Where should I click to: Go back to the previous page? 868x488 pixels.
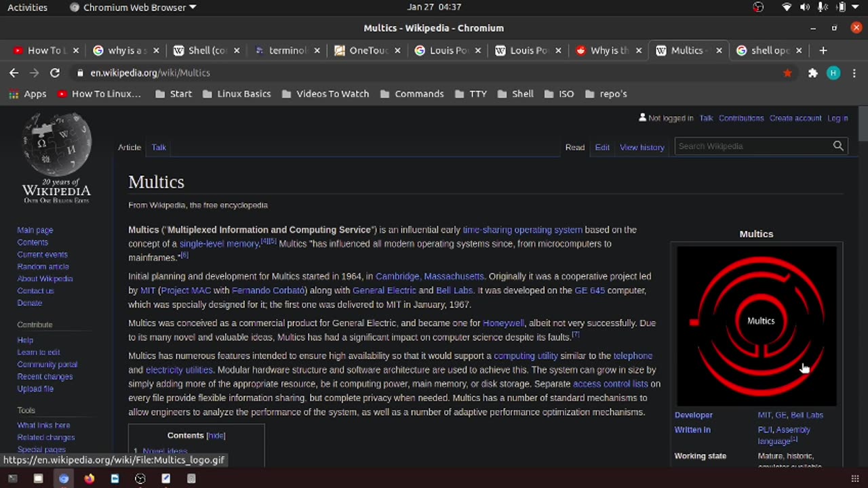tap(14, 73)
